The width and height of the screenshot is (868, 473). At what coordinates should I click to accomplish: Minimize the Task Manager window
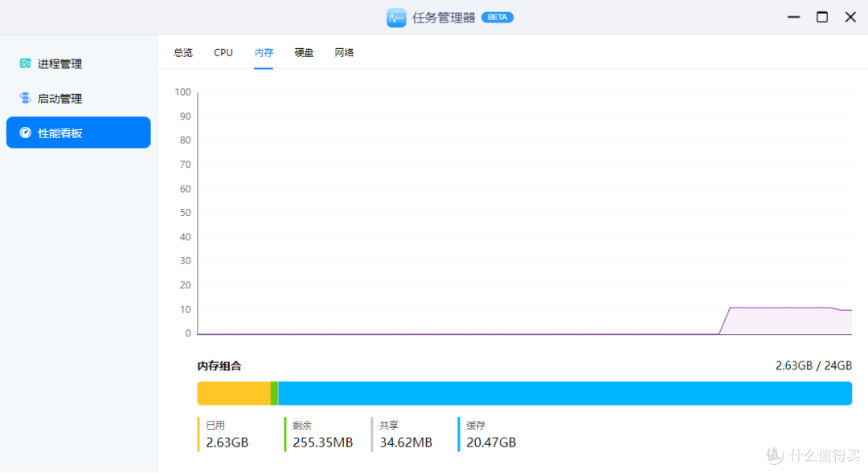point(794,17)
